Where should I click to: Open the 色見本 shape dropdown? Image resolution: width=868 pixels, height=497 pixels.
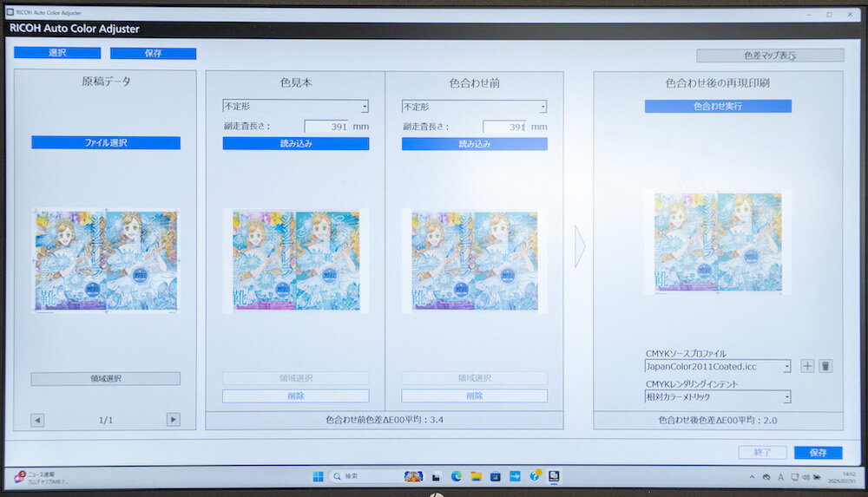point(296,107)
